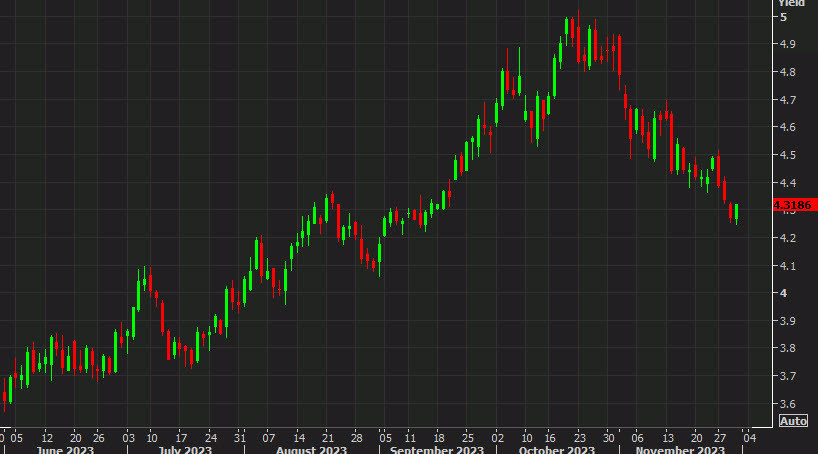This screenshot has width=818, height=454.
Task: Click the 14 date tick label
Action: tap(299, 438)
